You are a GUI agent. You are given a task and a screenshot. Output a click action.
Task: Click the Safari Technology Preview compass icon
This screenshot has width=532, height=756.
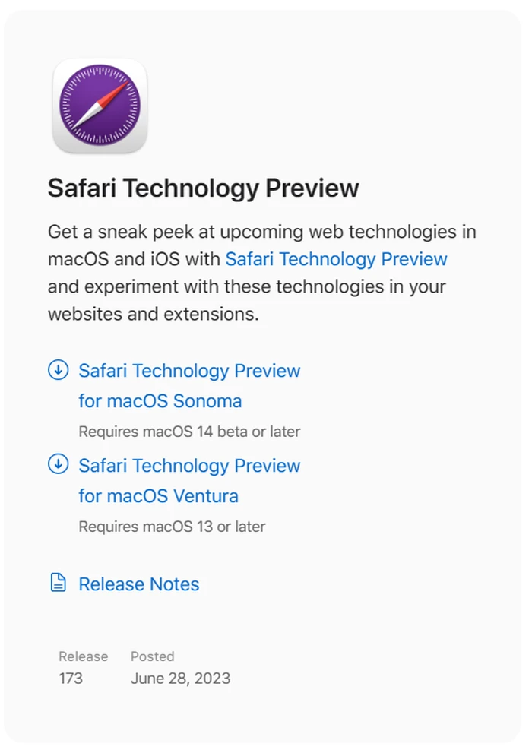coord(99,107)
